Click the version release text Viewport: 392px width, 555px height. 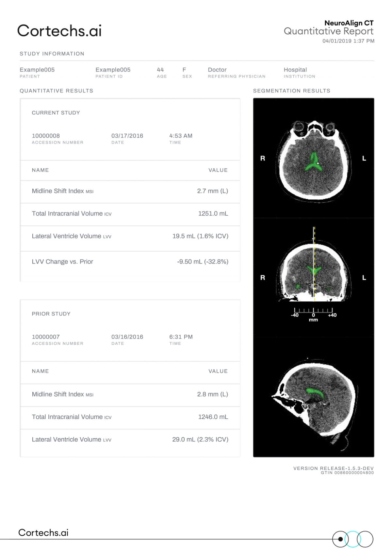click(334, 468)
